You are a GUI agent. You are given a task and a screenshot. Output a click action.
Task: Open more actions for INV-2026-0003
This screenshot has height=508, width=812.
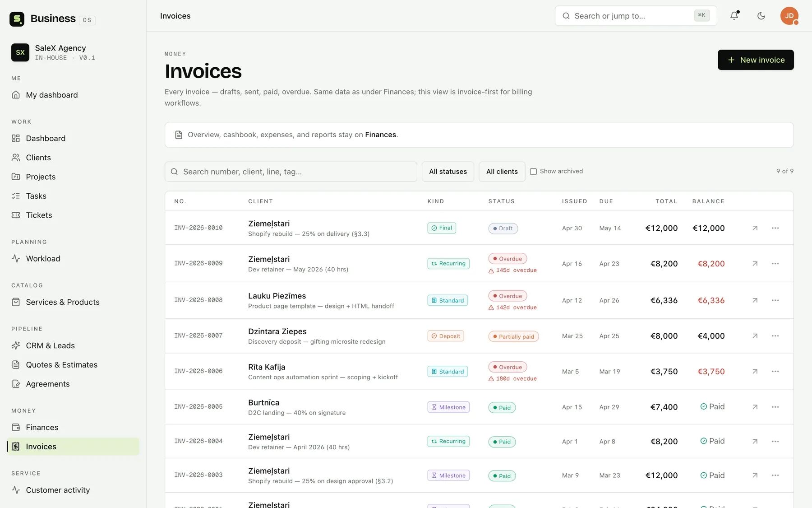(x=775, y=475)
